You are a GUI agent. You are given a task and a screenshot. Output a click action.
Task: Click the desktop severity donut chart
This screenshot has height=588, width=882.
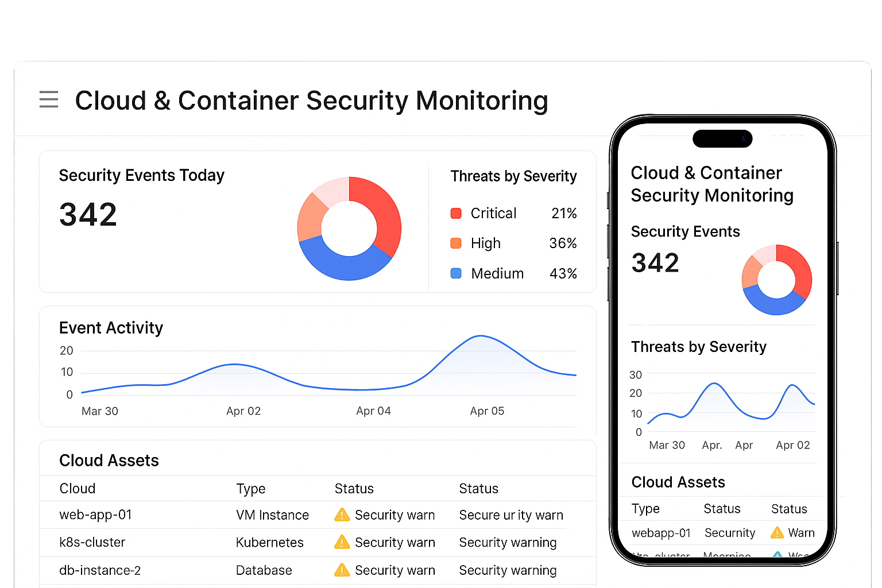point(349,229)
